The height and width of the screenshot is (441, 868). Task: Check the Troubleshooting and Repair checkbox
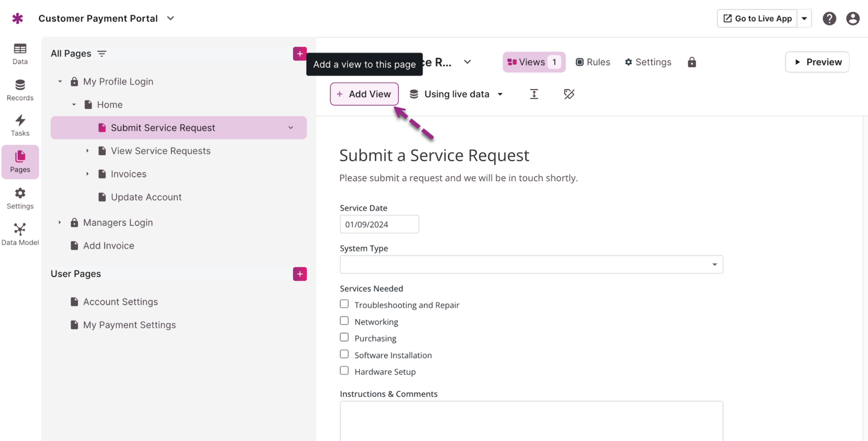tap(344, 304)
